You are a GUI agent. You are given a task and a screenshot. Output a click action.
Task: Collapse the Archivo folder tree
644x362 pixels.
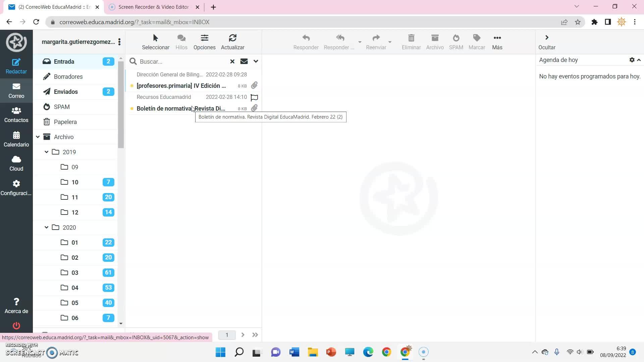click(38, 137)
